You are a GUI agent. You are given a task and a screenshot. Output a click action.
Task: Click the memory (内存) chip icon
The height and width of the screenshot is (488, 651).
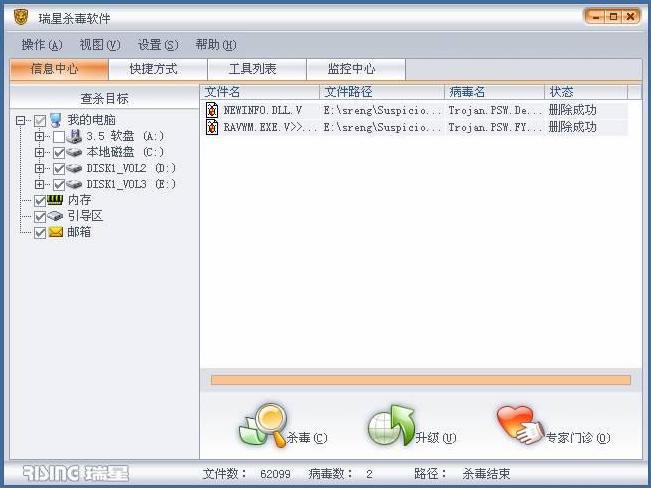(55, 200)
